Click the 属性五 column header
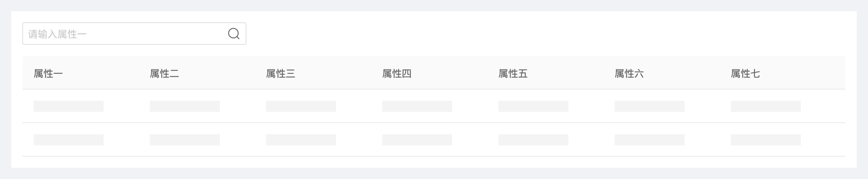The height and width of the screenshot is (179, 868). [513, 73]
